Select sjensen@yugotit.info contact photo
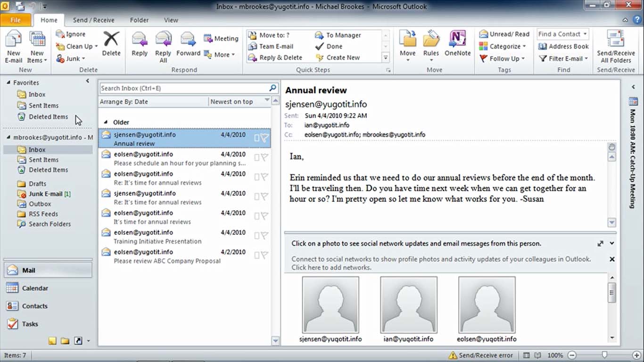This screenshot has width=644, height=362. (330, 305)
